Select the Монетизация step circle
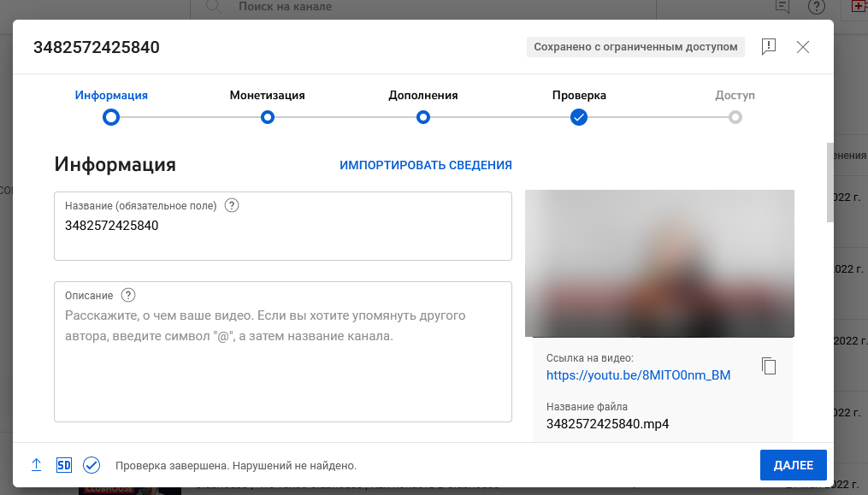The width and height of the screenshot is (868, 495). click(x=267, y=117)
